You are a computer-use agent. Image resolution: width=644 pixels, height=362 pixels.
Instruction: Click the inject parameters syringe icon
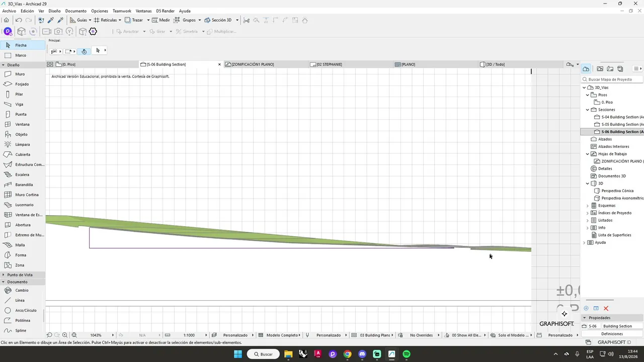pyautogui.click(x=60, y=20)
